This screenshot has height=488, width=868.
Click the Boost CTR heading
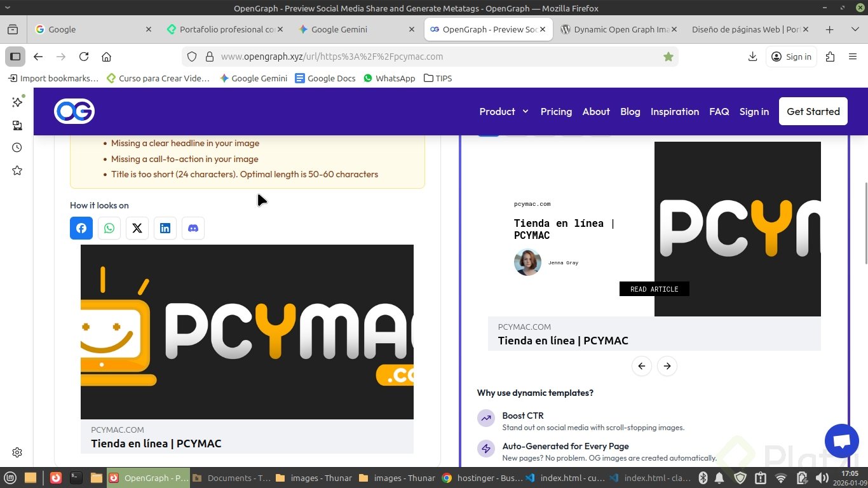[523, 416]
